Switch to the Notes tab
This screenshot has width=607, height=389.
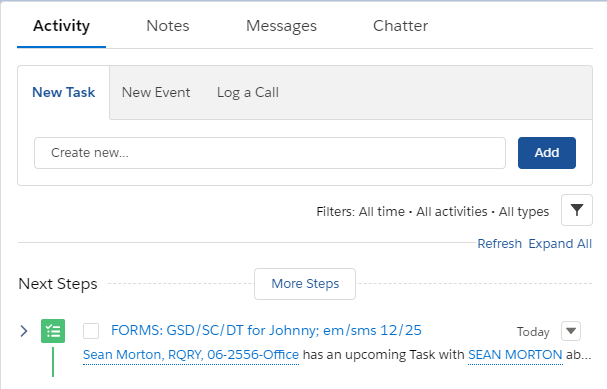pos(168,26)
